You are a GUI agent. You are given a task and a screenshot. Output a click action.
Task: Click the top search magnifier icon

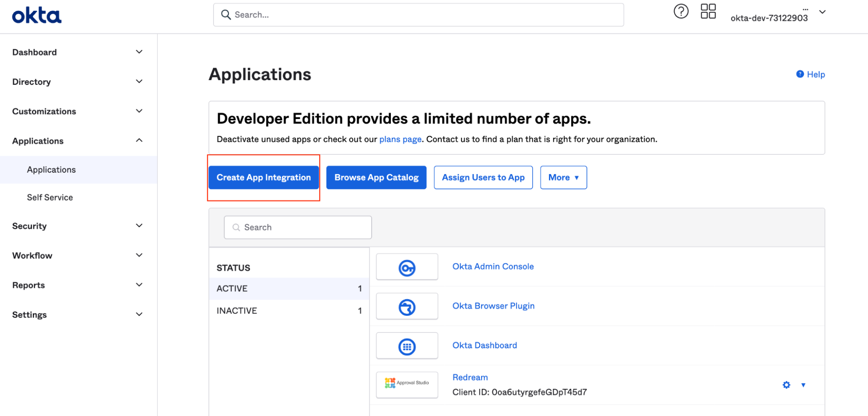pyautogui.click(x=225, y=15)
